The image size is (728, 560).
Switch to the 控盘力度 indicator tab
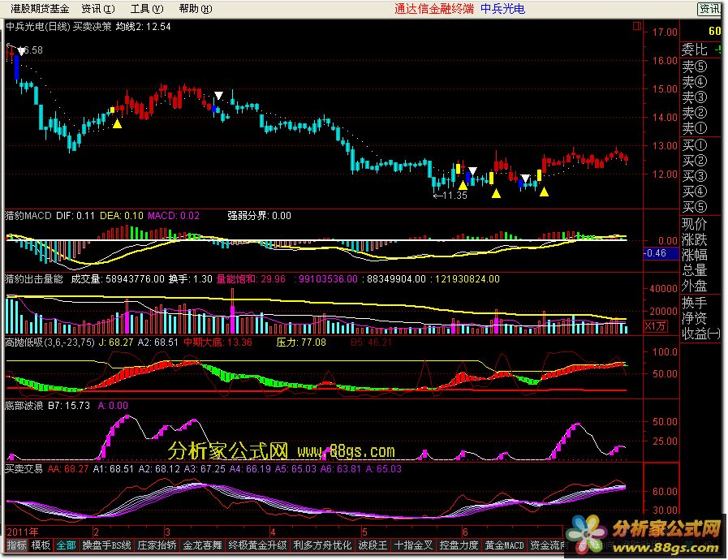tap(459, 545)
